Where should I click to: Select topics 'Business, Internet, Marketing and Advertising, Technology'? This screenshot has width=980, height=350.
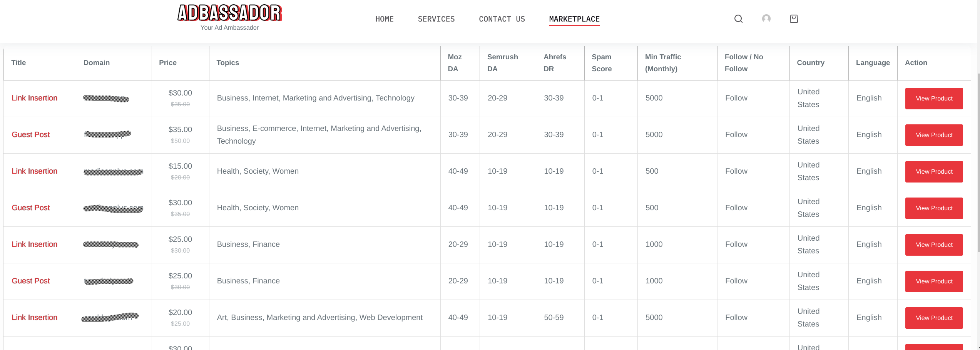click(x=316, y=98)
